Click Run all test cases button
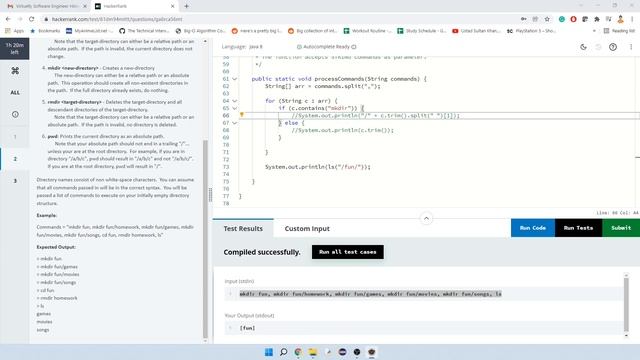This screenshot has width=640, height=360. 348,252
